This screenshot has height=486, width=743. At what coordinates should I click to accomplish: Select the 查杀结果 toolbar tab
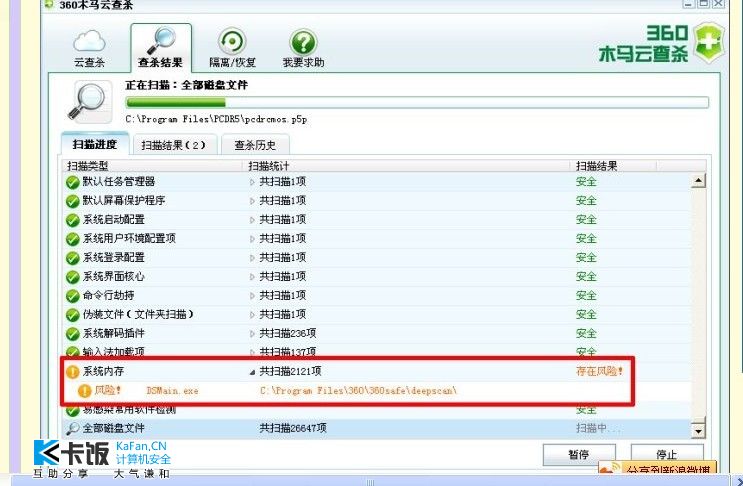(161, 48)
